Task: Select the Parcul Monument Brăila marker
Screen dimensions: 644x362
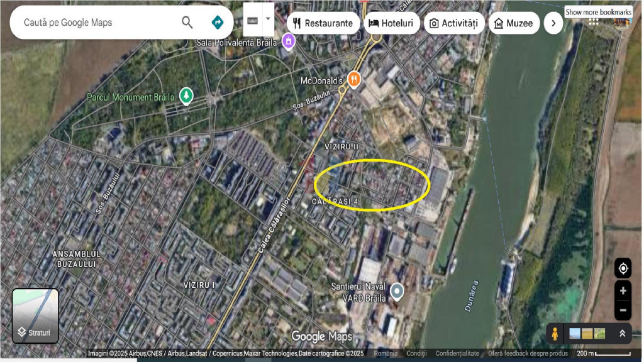Action: pyautogui.click(x=186, y=96)
